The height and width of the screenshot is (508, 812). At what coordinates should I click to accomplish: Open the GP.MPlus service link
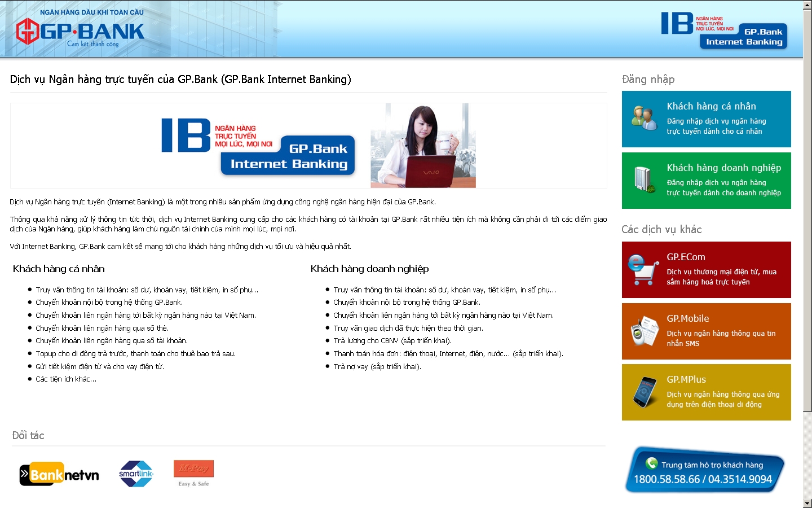(706, 392)
